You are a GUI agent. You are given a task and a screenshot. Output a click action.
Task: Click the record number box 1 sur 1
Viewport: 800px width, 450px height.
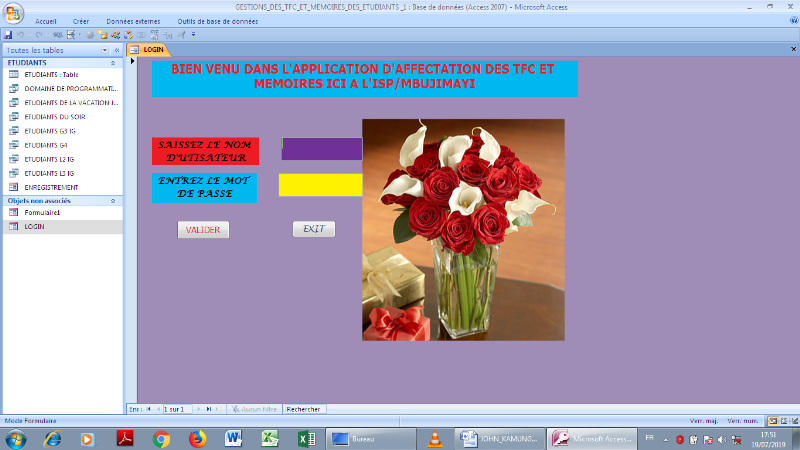coord(177,409)
